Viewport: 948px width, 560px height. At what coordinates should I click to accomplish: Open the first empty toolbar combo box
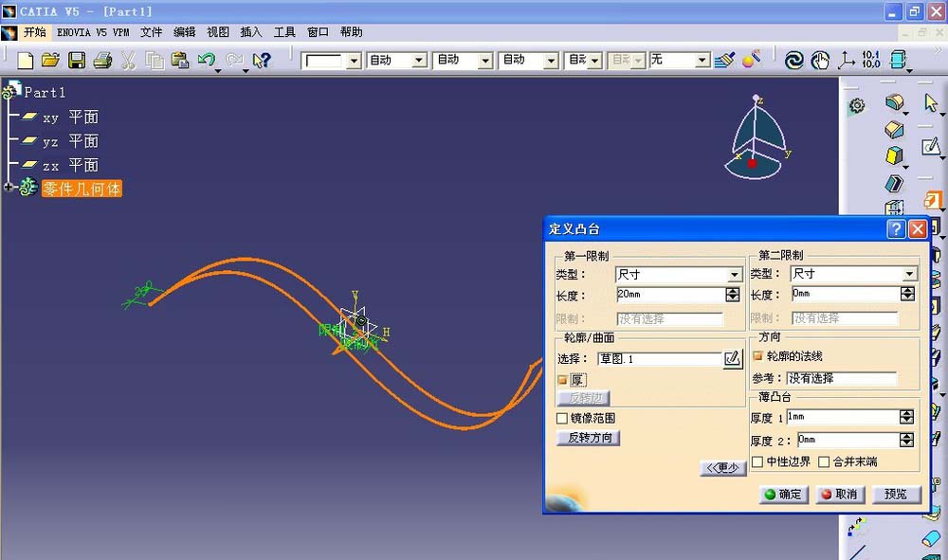coord(355,61)
